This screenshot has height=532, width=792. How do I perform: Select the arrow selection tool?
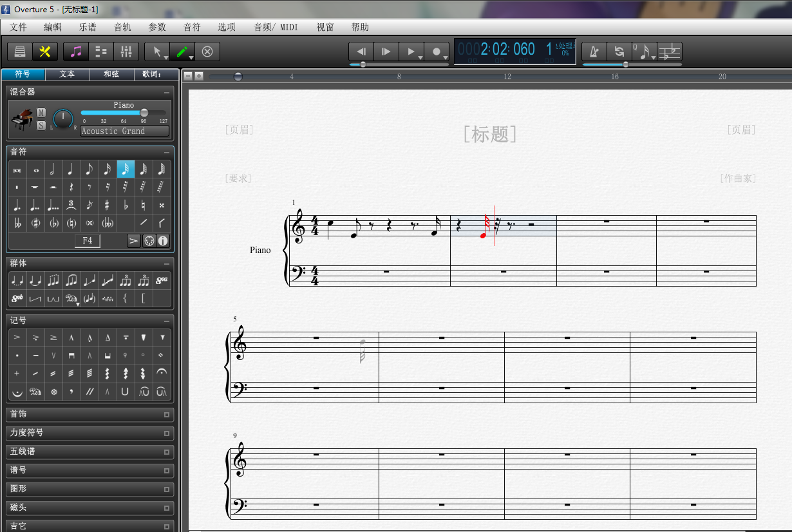(x=157, y=51)
